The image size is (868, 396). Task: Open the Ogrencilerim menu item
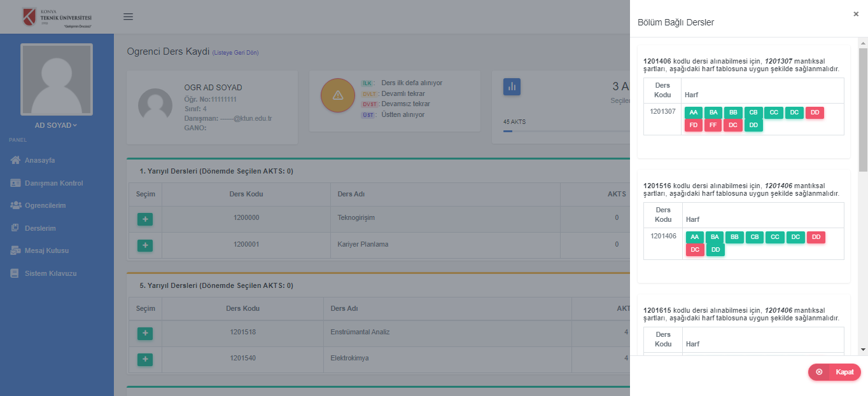[x=45, y=205]
